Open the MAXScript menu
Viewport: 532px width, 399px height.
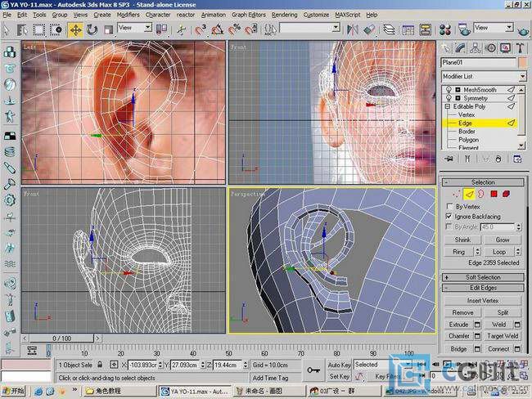click(x=347, y=15)
